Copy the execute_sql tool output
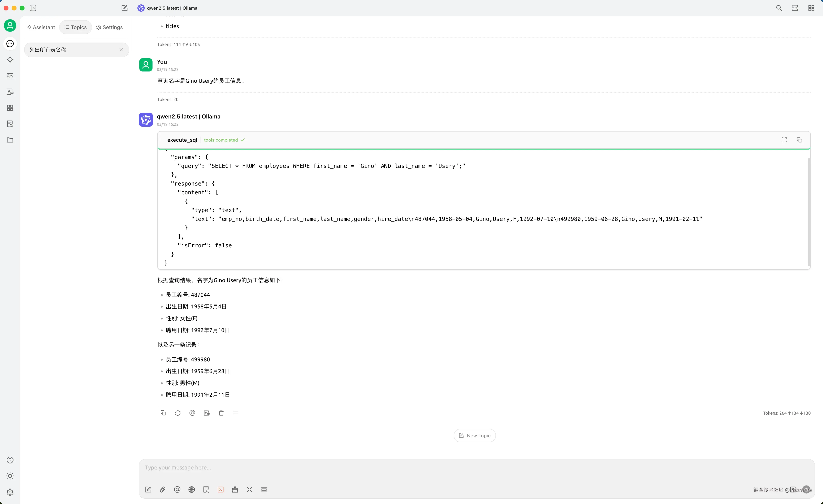This screenshot has height=504, width=823. 799,140
